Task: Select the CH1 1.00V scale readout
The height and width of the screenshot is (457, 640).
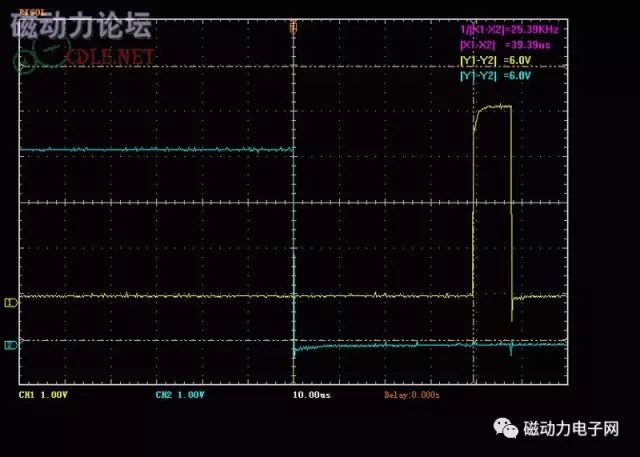Action: 43,395
